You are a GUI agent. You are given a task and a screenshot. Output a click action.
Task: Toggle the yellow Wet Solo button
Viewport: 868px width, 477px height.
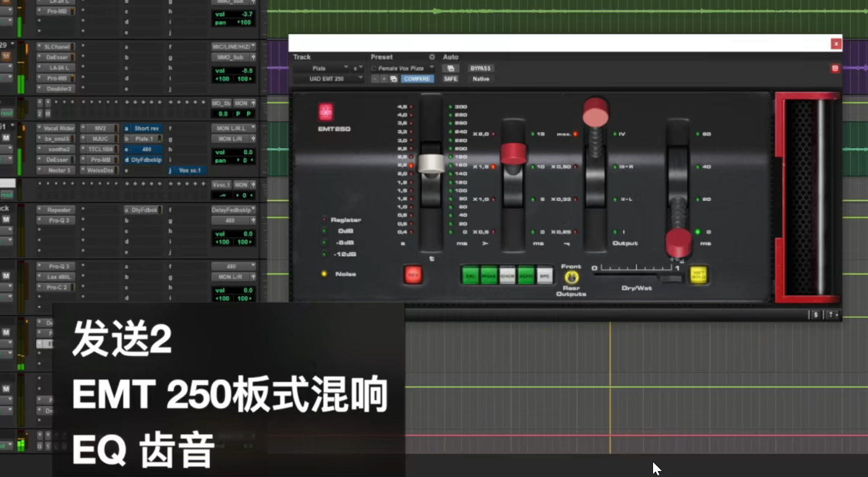coord(698,275)
